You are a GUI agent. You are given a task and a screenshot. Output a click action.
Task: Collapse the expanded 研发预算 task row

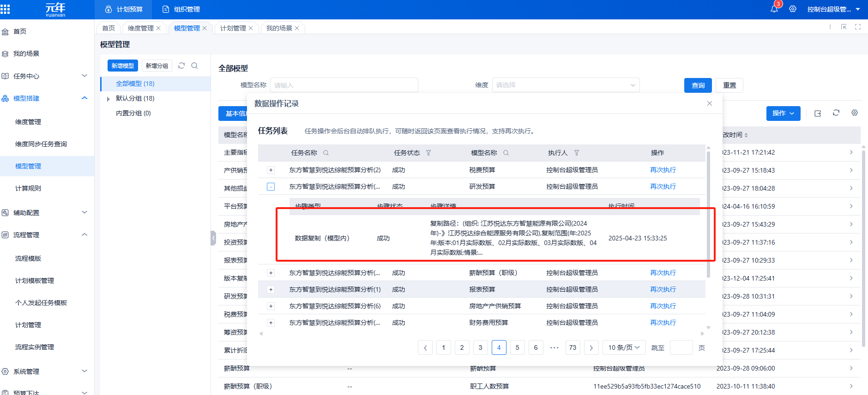(271, 187)
